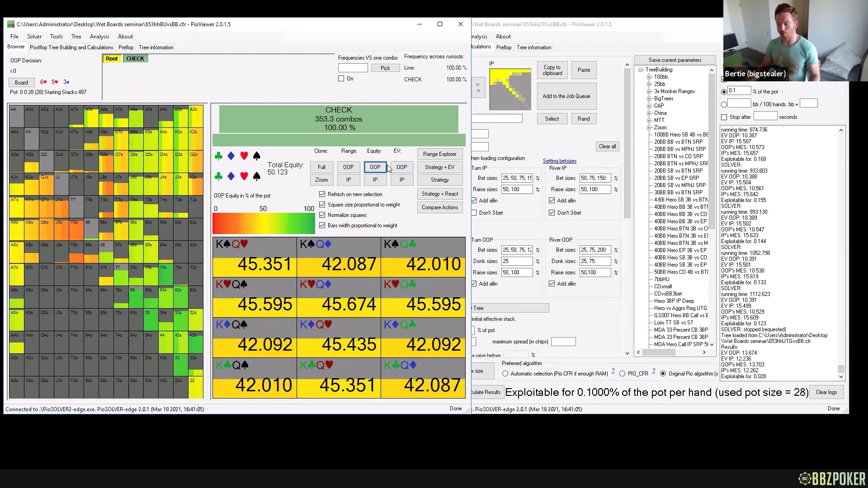Click the top-row red heart suit icon
868x488 pixels.
click(x=244, y=156)
